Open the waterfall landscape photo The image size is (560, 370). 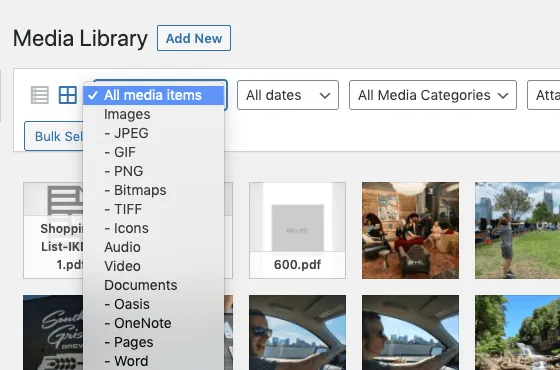pos(518,332)
